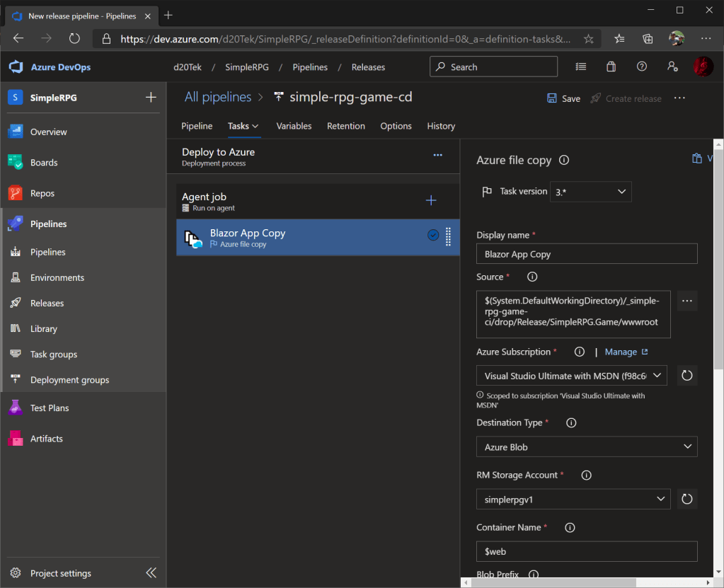Expand the RM Storage Account dropdown
724x588 pixels.
[x=573, y=499]
